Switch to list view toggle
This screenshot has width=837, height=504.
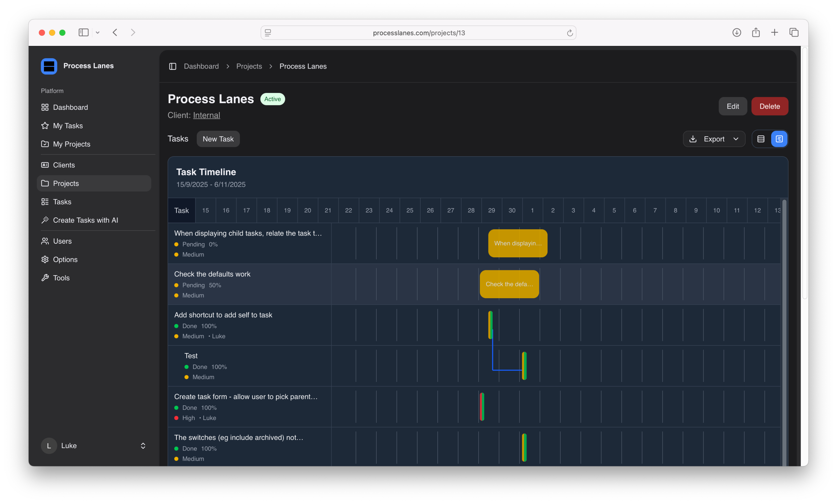tap(761, 139)
